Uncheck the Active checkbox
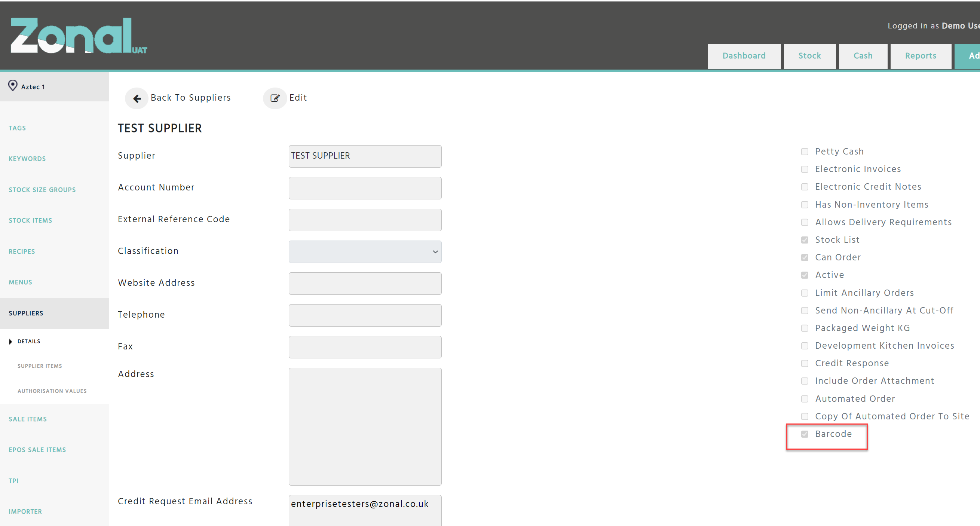 (804, 275)
